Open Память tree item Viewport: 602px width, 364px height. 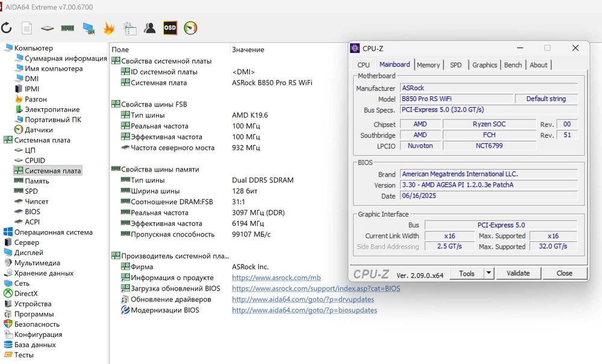pos(37,181)
